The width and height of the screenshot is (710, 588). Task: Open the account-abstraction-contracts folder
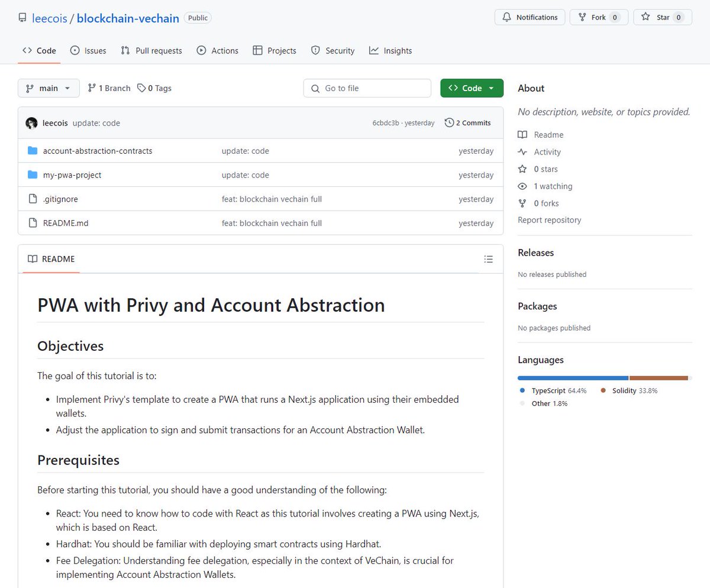[x=98, y=151]
